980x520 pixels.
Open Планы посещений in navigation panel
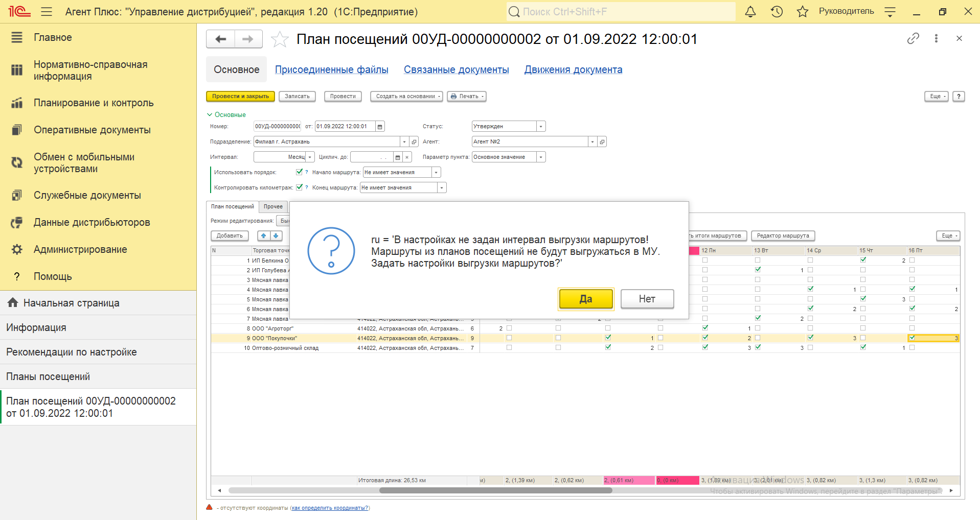tap(98, 376)
